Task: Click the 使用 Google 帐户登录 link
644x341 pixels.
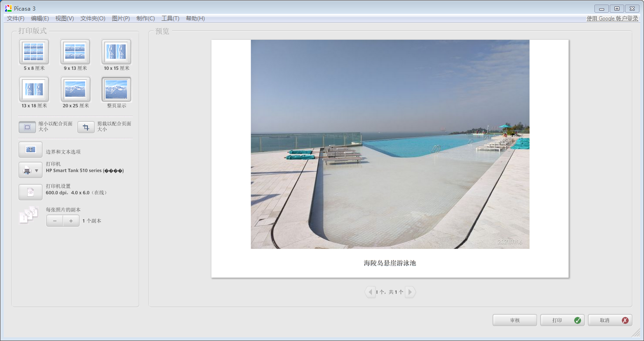Action: 612,19
